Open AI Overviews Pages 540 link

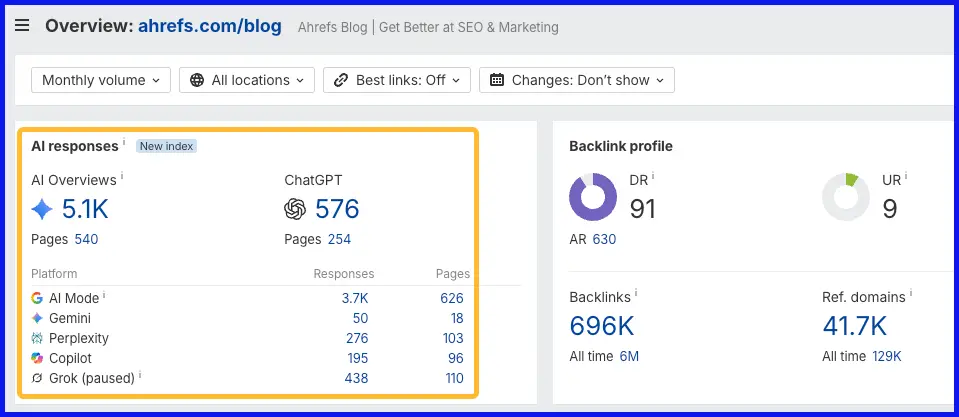[86, 239]
